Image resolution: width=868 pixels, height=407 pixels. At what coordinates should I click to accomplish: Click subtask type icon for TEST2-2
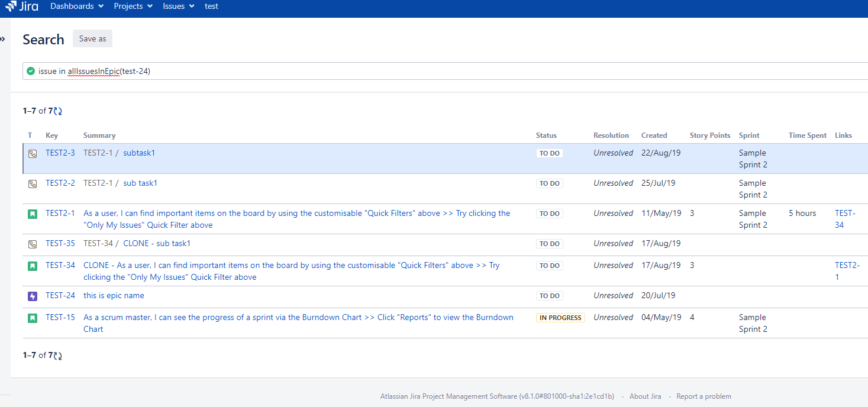pyautogui.click(x=33, y=183)
